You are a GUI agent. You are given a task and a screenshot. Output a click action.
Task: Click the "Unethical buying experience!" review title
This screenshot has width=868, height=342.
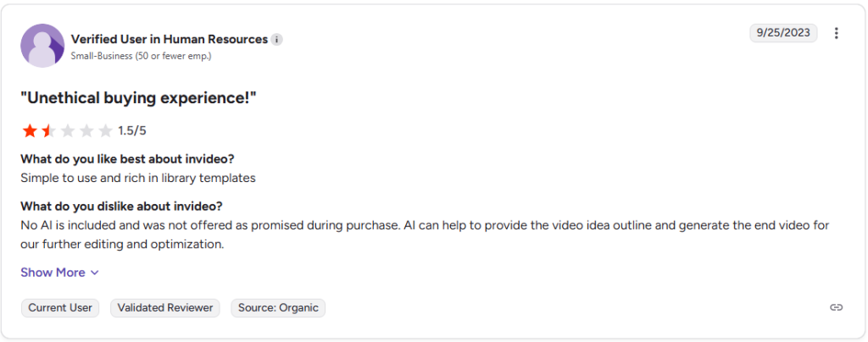click(x=138, y=98)
